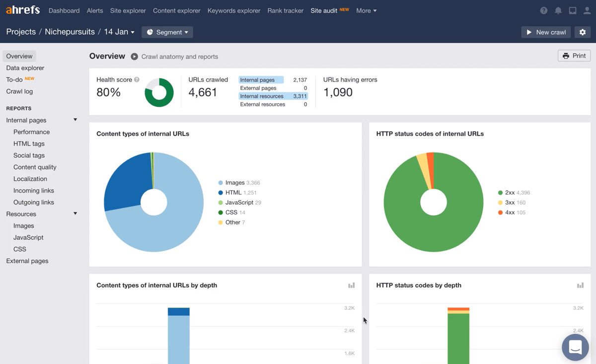The image size is (596, 364).
Task: Open crawl settings gear icon
Action: (583, 32)
